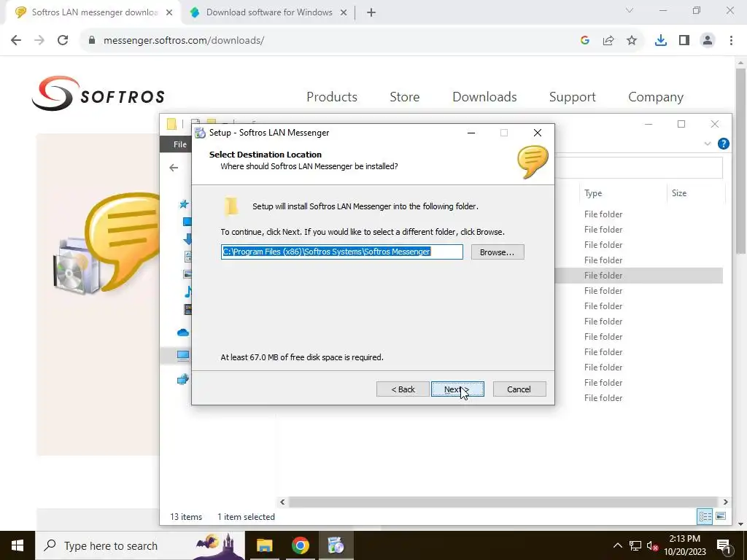Click the '13 items' status bar text
Image resolution: width=747 pixels, height=560 pixels.
tap(186, 517)
